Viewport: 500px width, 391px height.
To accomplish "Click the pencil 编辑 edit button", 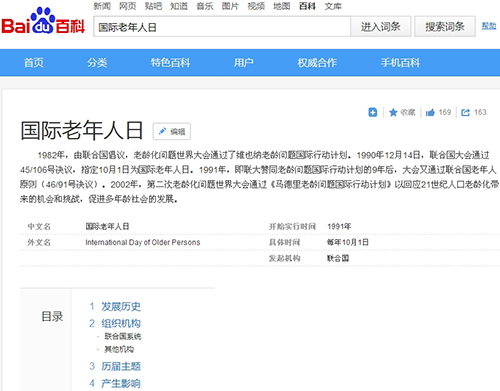I will [172, 131].
